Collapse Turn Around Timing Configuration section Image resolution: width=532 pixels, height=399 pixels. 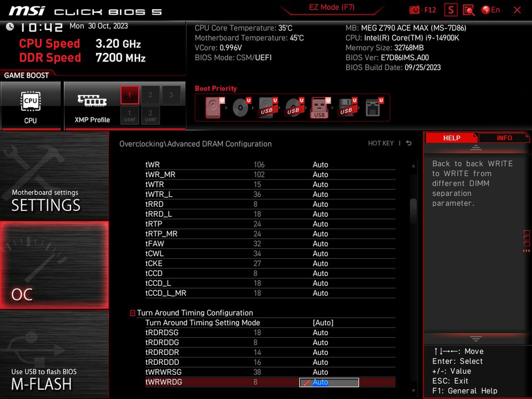click(x=133, y=313)
